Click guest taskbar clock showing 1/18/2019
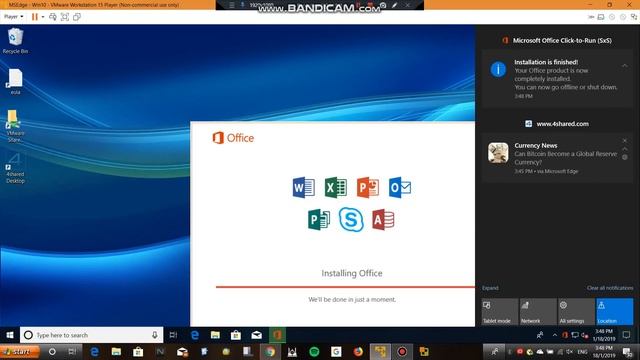Image resolution: width=640 pixels, height=360 pixels. coord(604,335)
